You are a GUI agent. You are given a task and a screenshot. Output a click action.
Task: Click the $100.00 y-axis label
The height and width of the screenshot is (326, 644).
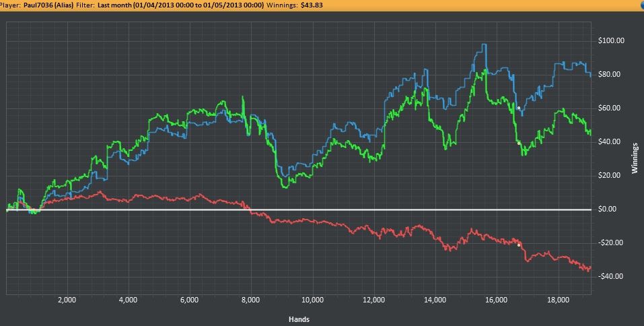(611, 40)
